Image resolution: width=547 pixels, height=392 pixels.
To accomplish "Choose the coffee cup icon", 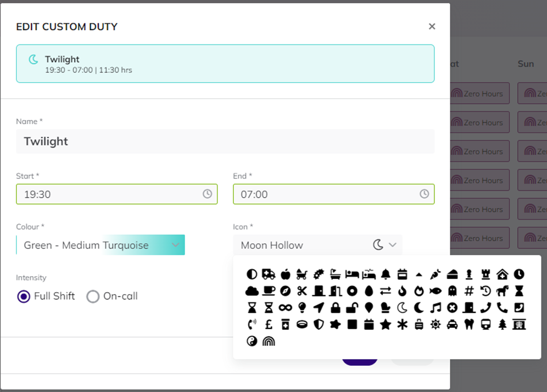I will (x=268, y=291).
